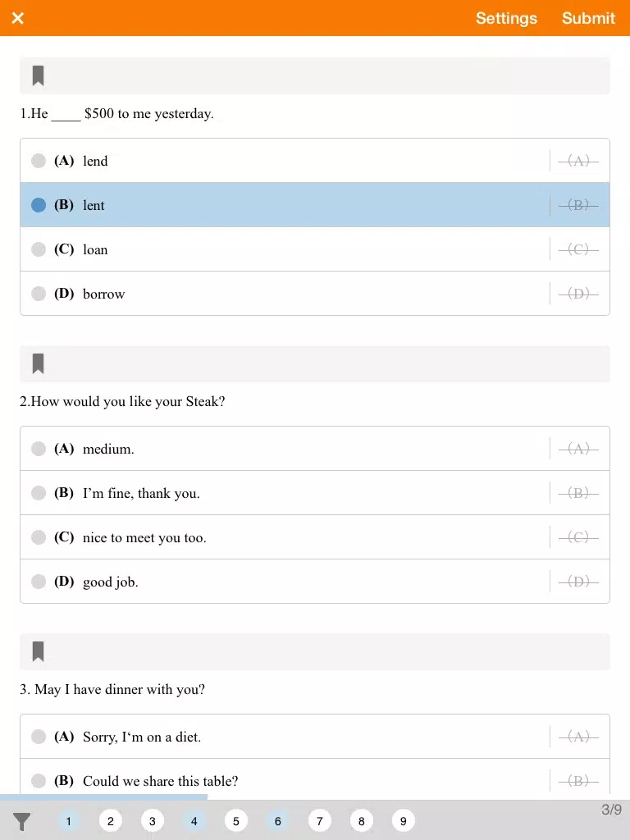Go to question 9 in navigator

403,820
